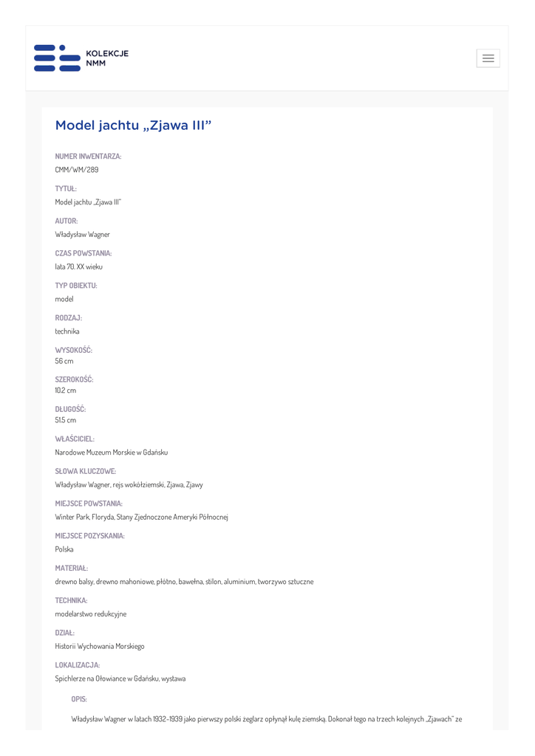Click the object type value model

[64, 299]
